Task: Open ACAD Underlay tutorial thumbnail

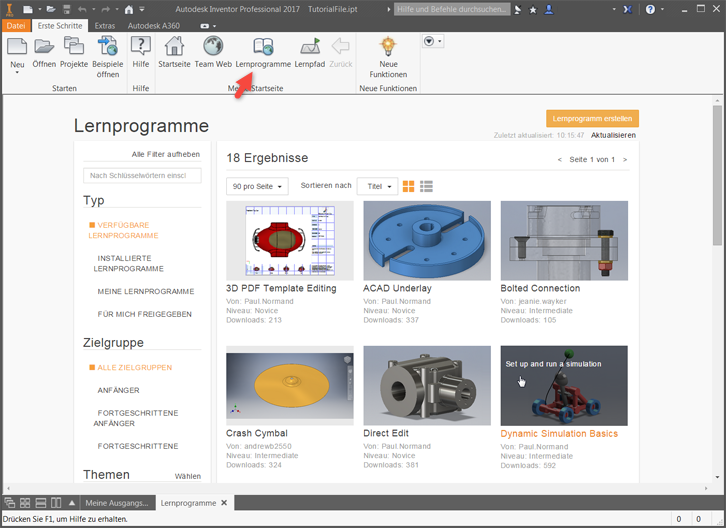Action: pyautogui.click(x=427, y=240)
